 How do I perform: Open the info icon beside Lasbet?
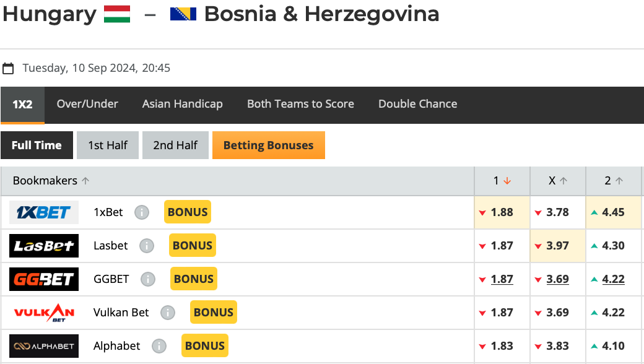tap(147, 246)
